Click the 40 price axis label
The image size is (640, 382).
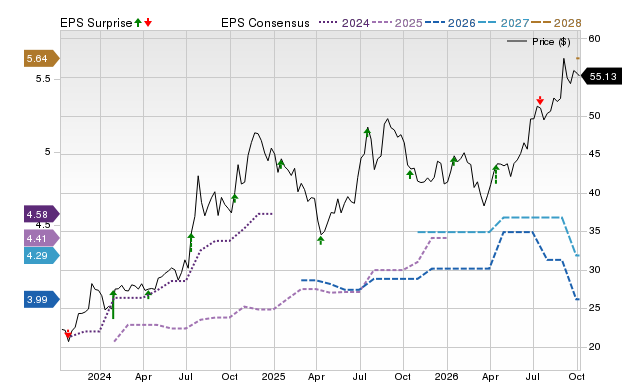594,193
